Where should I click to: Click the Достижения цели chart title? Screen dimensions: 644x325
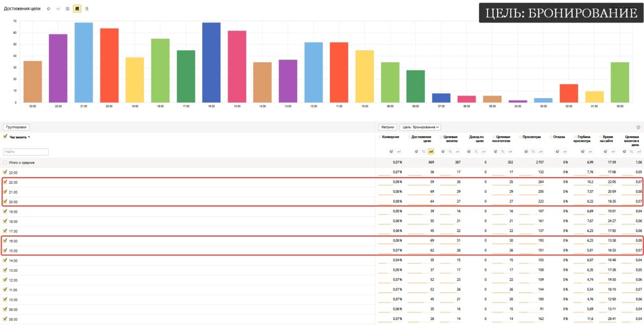22,9
